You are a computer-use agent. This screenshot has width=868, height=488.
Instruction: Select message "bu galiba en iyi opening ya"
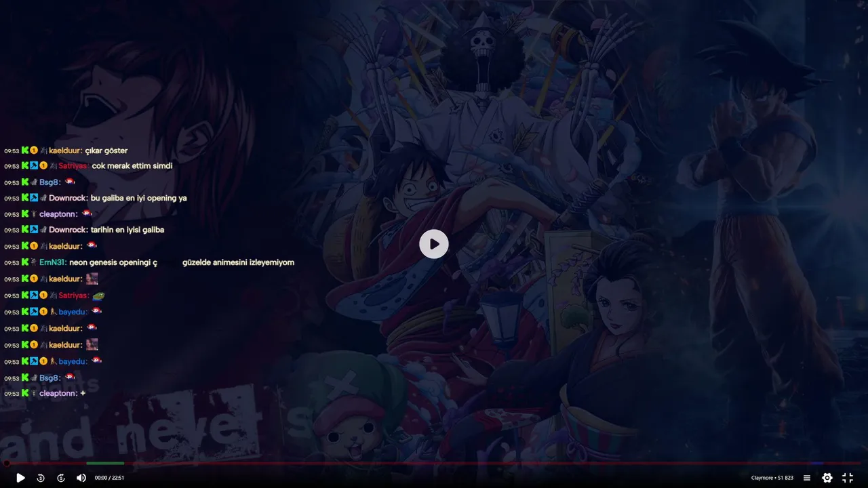tap(138, 198)
